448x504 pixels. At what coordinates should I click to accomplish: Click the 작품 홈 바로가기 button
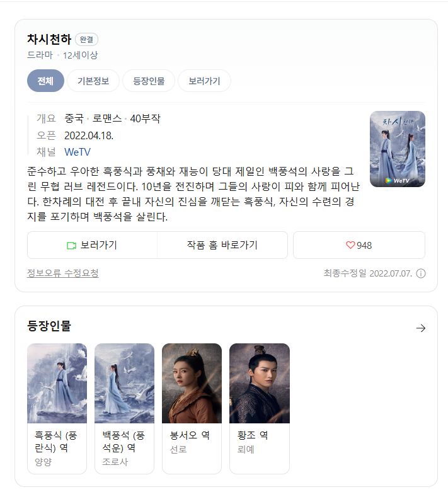pyautogui.click(x=222, y=245)
